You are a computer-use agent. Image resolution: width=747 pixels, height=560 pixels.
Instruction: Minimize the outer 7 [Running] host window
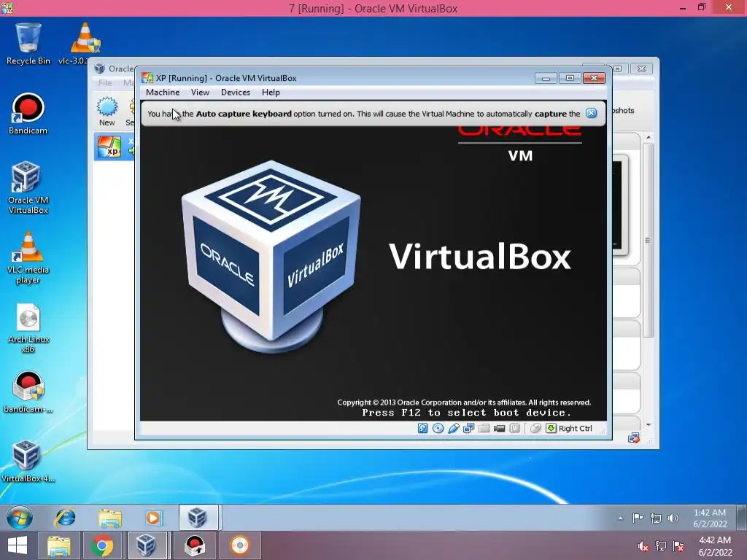[x=683, y=8]
